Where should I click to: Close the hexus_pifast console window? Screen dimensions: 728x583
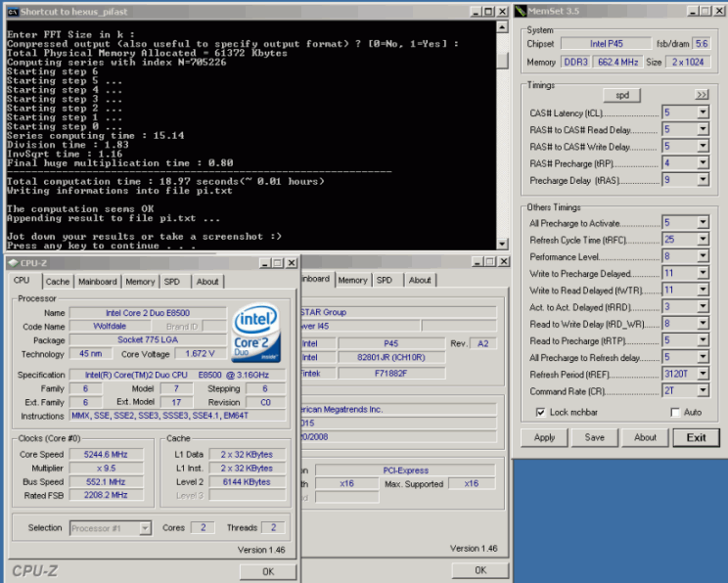point(502,12)
